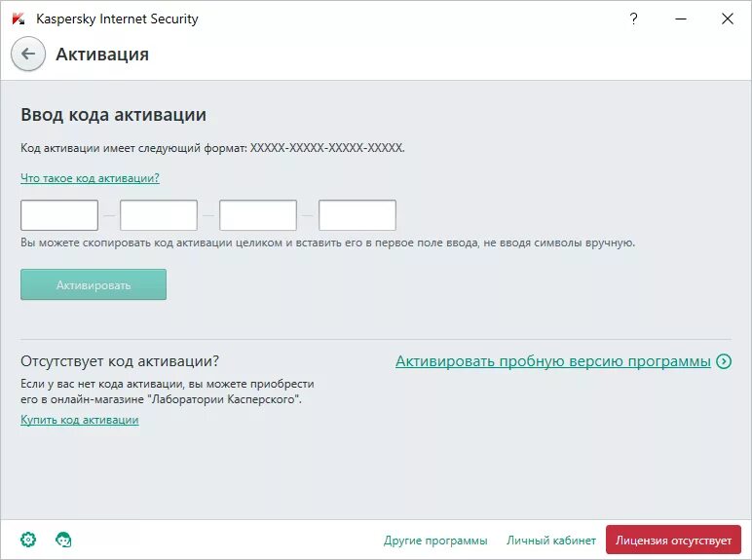Click the red 'Лицензия отсутствует' button
752x560 pixels.
[673, 540]
